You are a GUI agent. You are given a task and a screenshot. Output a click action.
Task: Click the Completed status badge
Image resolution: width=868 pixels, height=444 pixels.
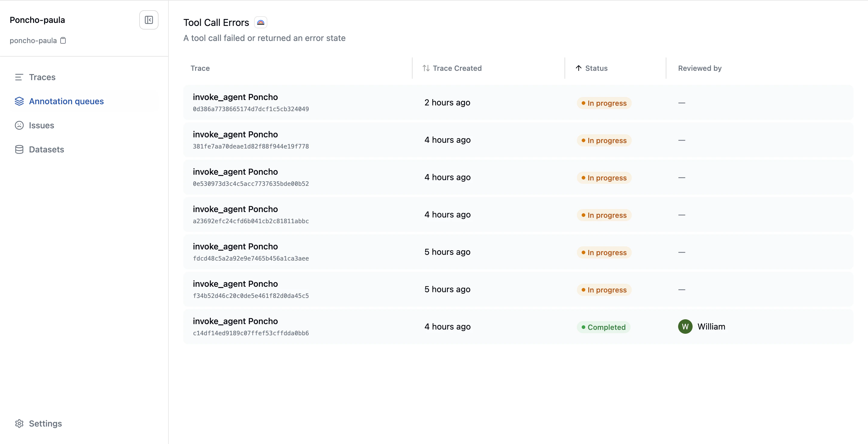coord(603,327)
